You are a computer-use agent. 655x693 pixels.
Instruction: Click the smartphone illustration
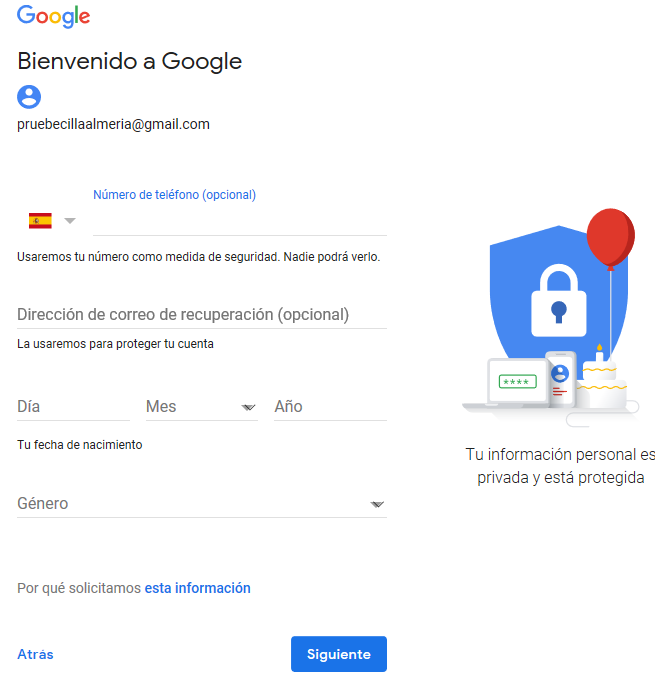pyautogui.click(x=560, y=377)
